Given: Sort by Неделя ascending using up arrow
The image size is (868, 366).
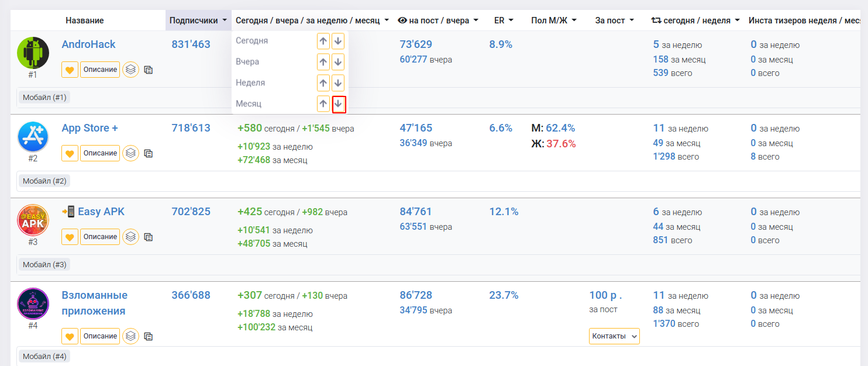Looking at the screenshot, I should tap(323, 83).
